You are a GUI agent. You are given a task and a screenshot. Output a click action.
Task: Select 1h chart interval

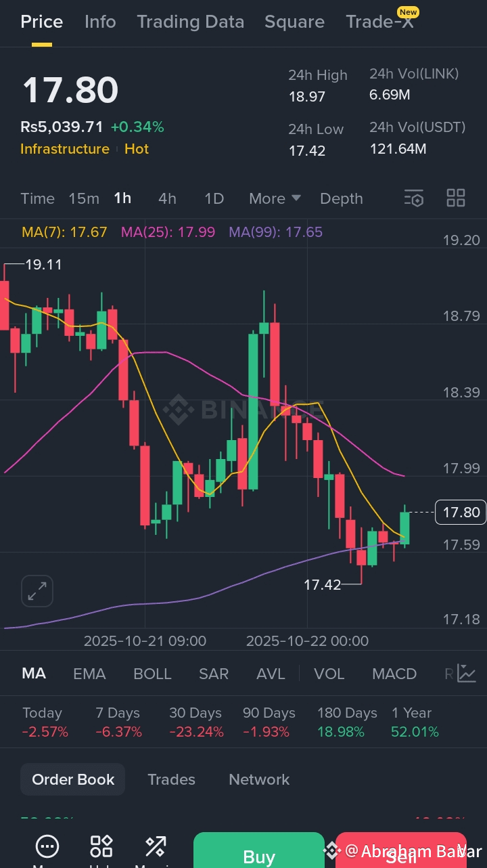tap(122, 198)
